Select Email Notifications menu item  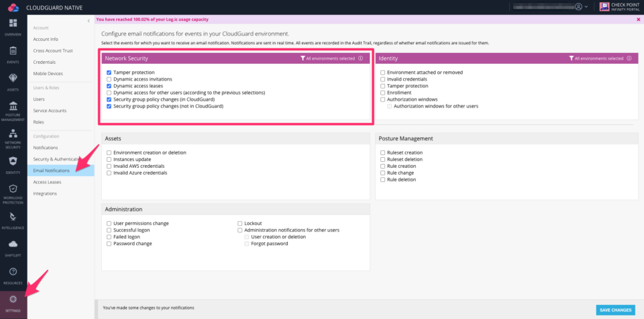(x=61, y=170)
